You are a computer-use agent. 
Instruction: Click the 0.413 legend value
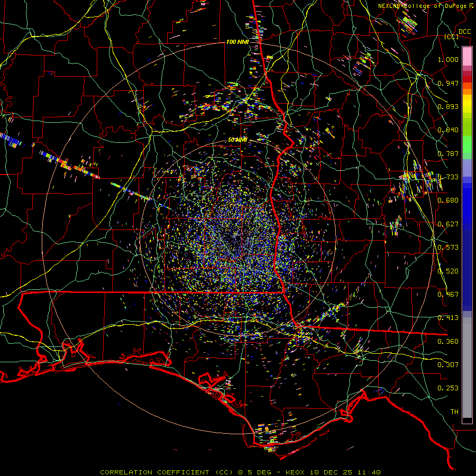click(448, 318)
